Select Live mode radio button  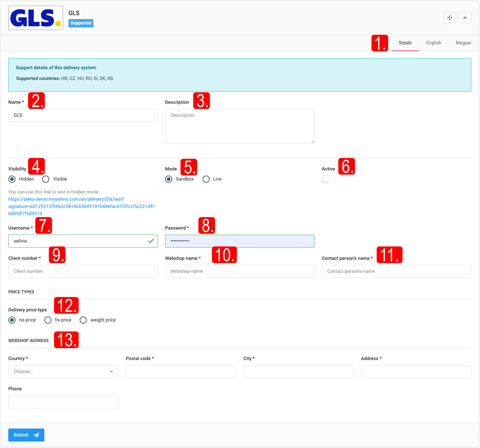206,179
